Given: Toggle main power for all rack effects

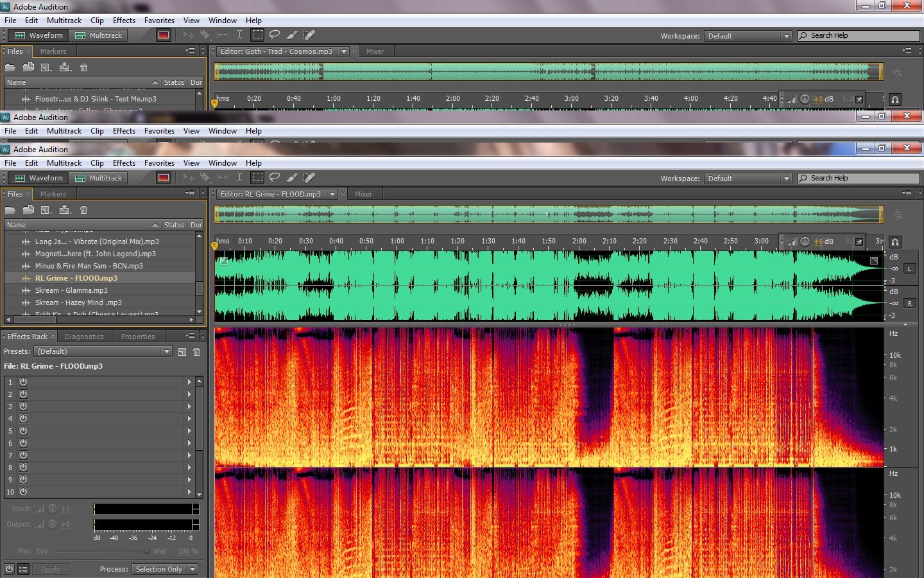Looking at the screenshot, I should [x=9, y=569].
